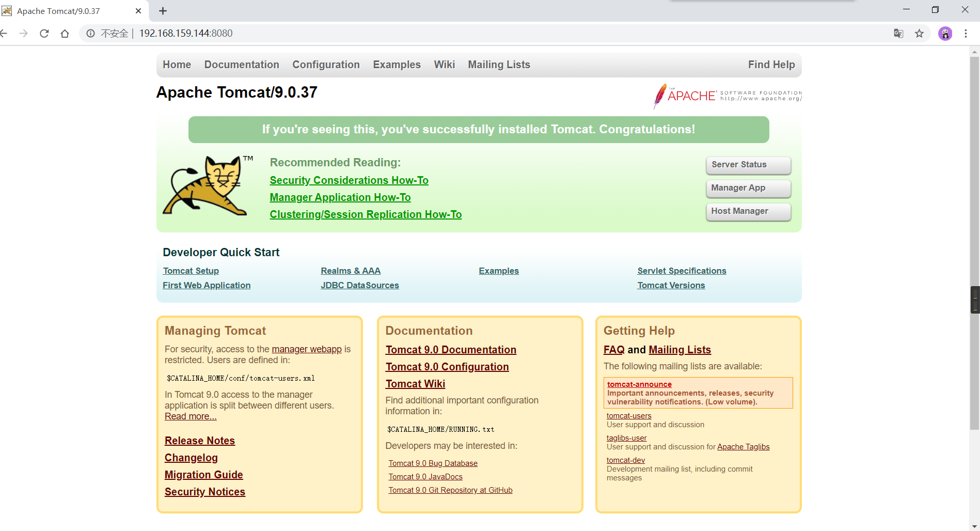Open the Apache Taglibs link
Viewport: 980px width, 531px height.
click(x=743, y=447)
